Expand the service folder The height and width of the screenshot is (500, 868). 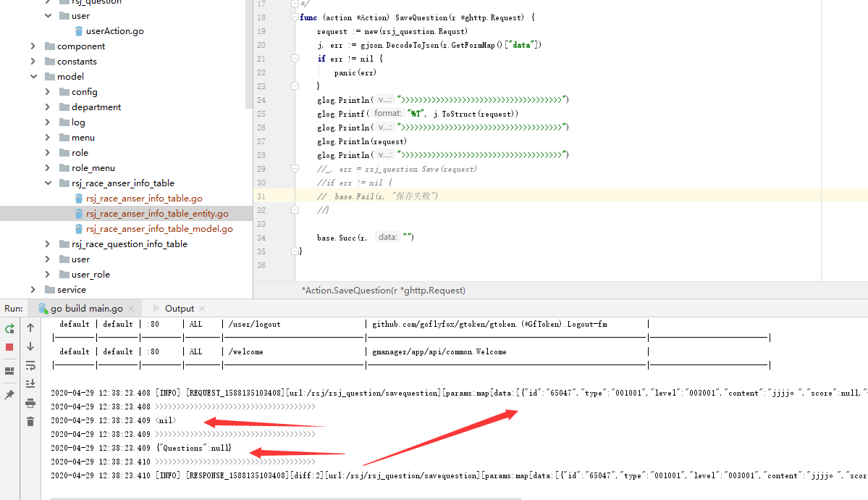pos(33,289)
